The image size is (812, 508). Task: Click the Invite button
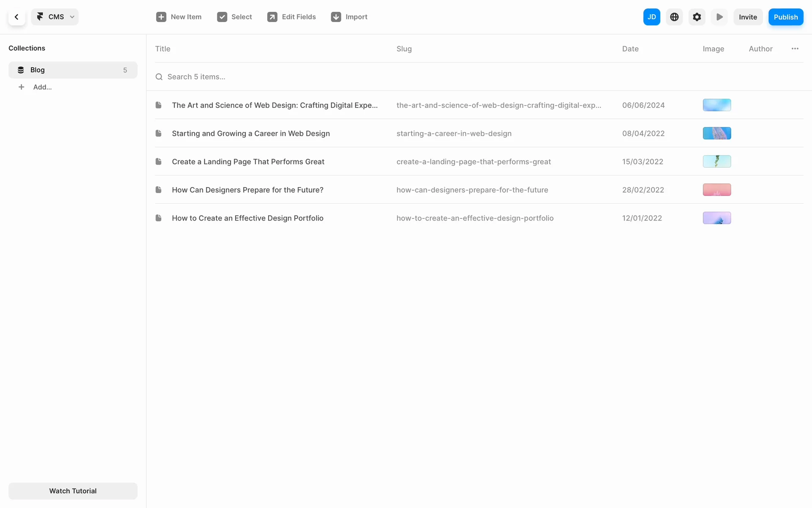[748, 17]
